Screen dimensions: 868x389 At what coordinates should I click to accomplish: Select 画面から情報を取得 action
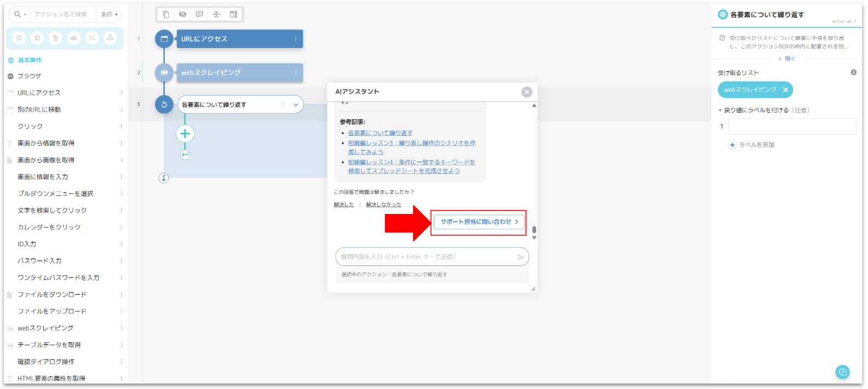click(x=46, y=143)
